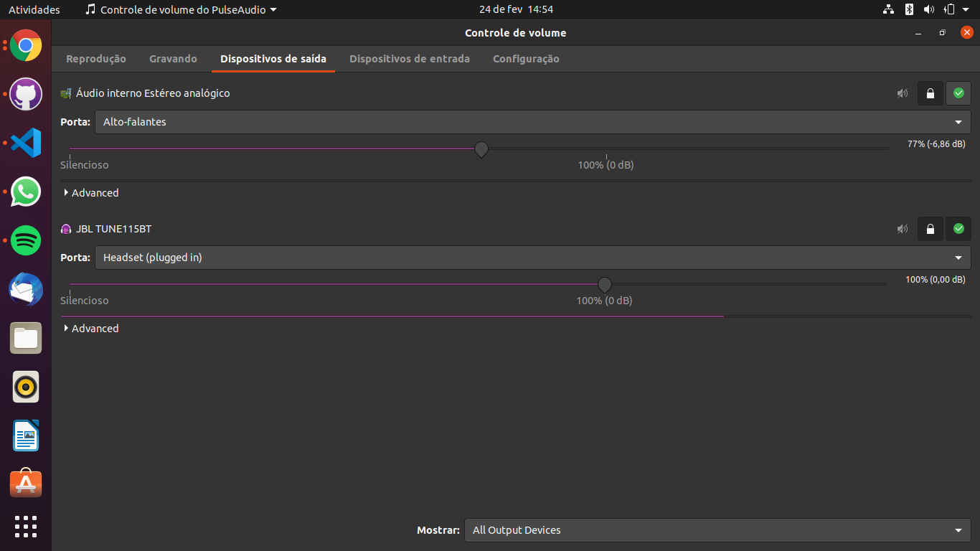The width and height of the screenshot is (980, 551).
Task: Click the 77% (-6,86 dB) volume value
Action: click(936, 144)
